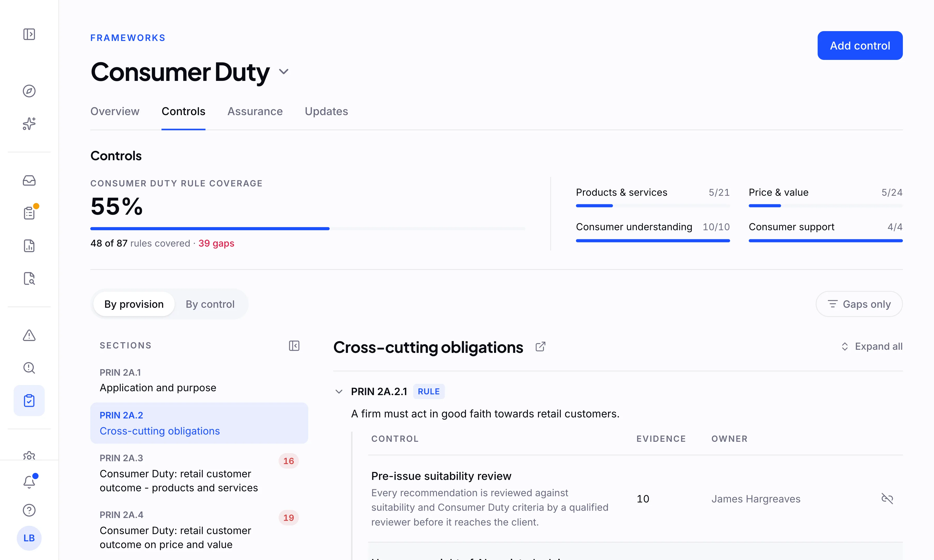Switch to the Overview tab

115,111
